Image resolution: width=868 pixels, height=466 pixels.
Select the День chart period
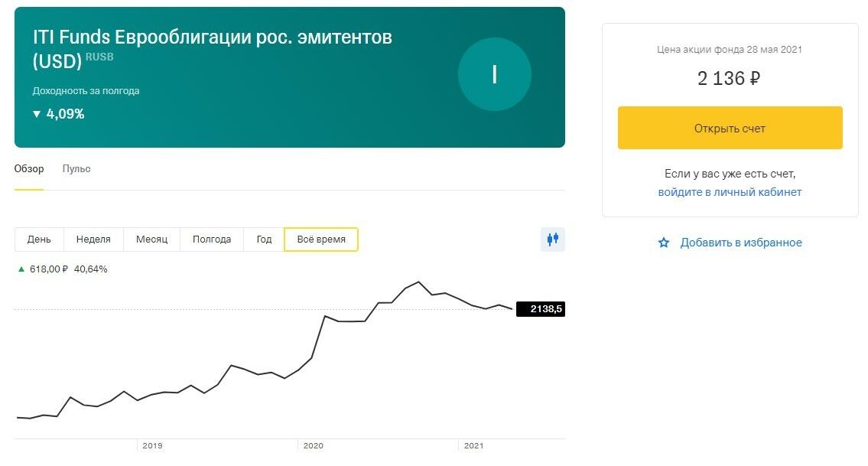tap(39, 240)
